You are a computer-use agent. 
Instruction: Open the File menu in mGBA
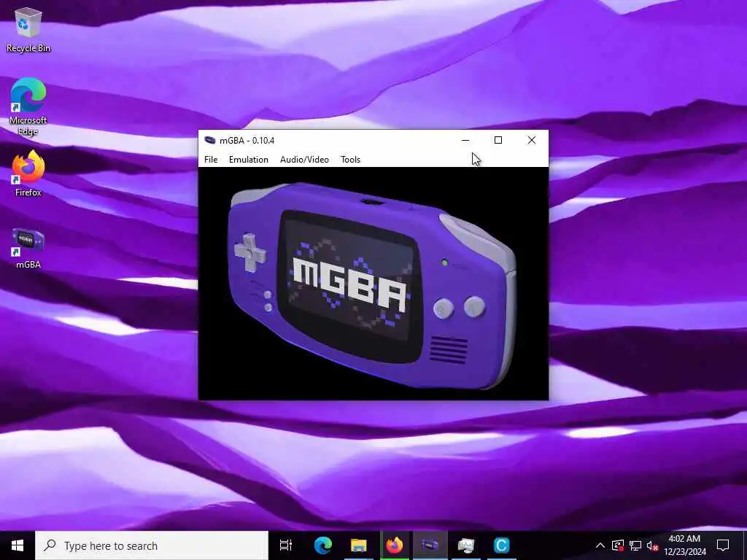(x=211, y=160)
